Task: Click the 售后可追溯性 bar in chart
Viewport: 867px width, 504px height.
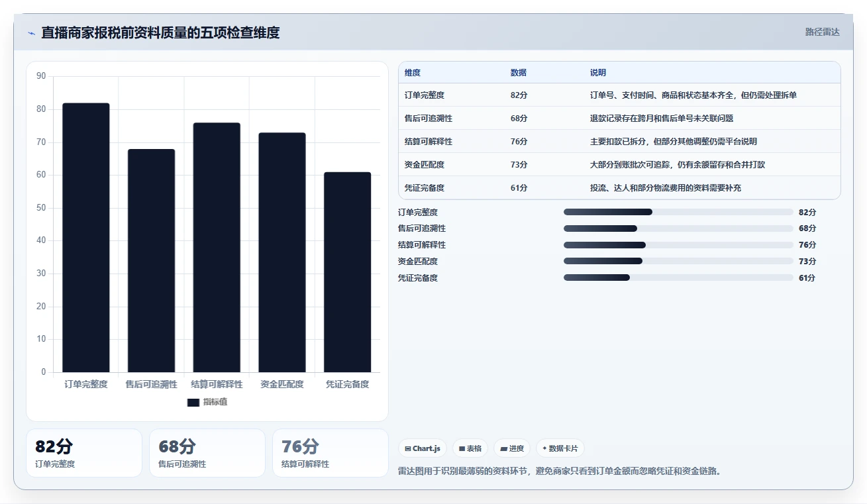Action: pyautogui.click(x=152, y=261)
